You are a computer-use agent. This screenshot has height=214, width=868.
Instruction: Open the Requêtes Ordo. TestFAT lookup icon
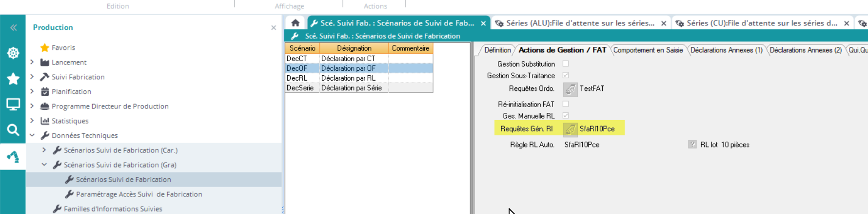570,89
